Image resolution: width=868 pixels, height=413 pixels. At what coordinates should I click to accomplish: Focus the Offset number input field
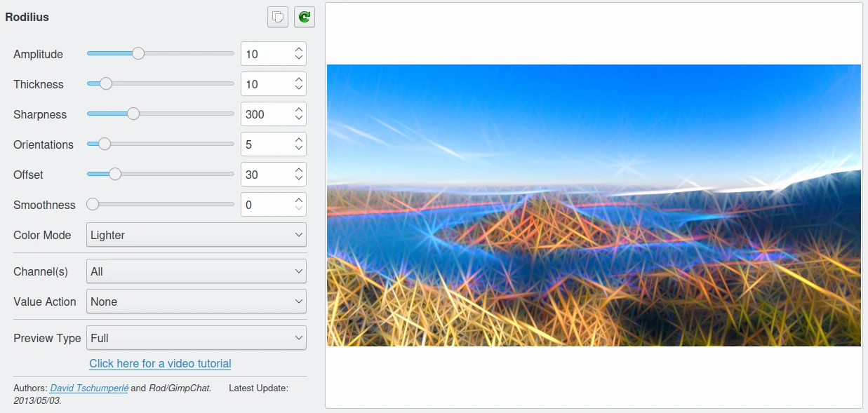[x=265, y=175]
